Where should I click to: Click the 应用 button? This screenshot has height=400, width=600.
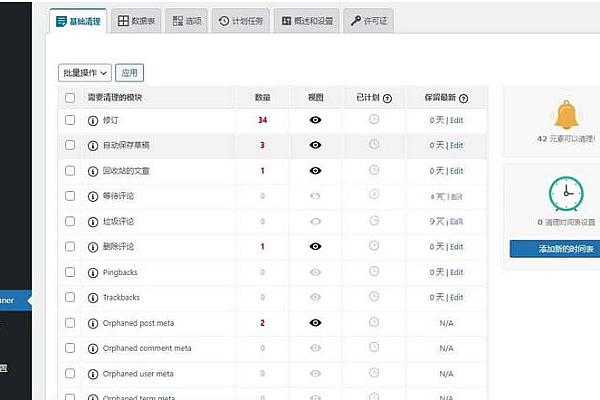click(x=129, y=73)
